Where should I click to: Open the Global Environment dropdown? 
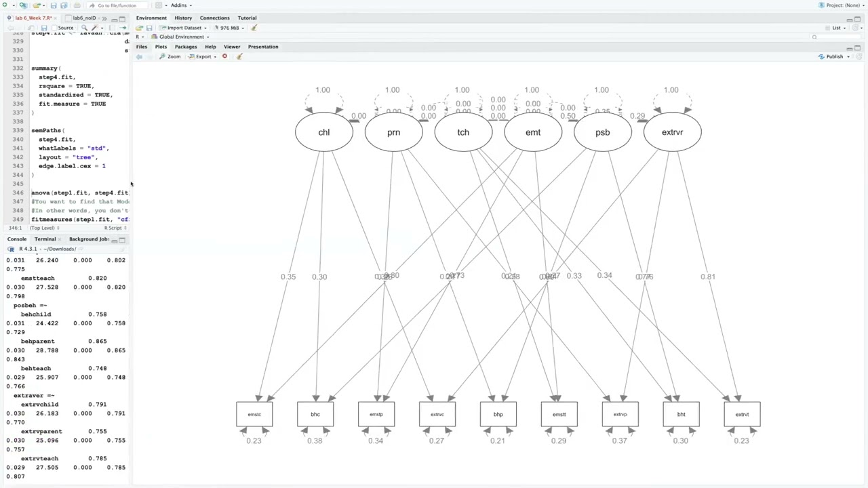180,37
